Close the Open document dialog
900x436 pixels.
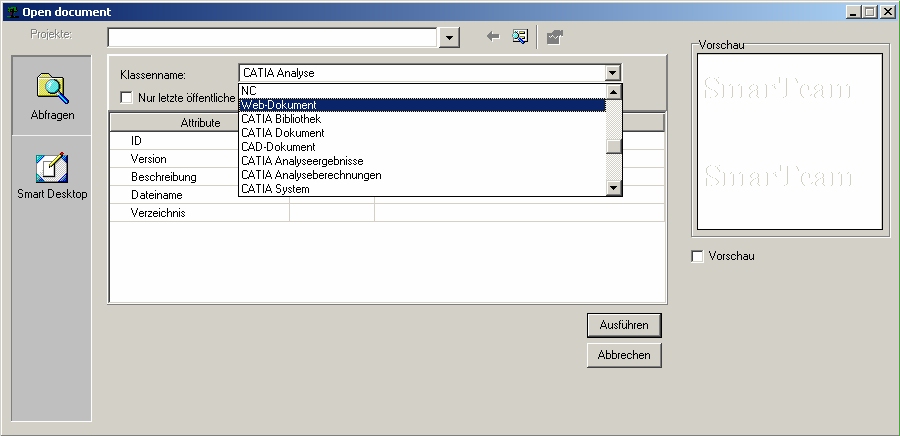point(887,11)
